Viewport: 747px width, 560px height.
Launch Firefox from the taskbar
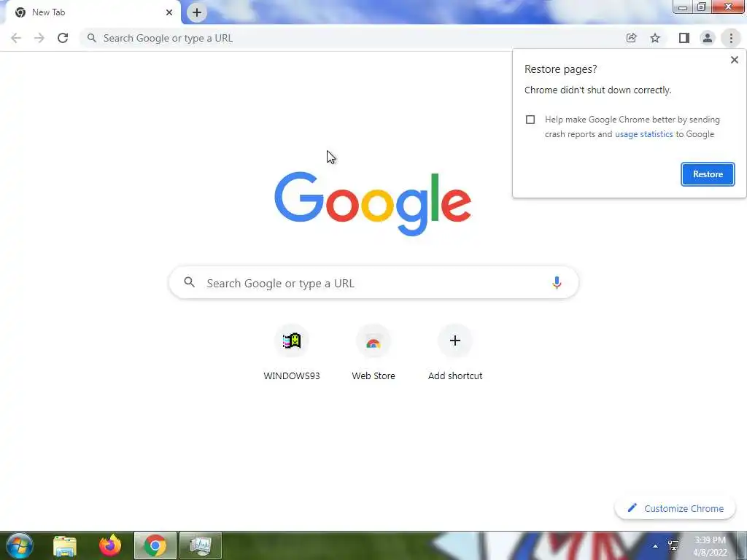tap(110, 545)
